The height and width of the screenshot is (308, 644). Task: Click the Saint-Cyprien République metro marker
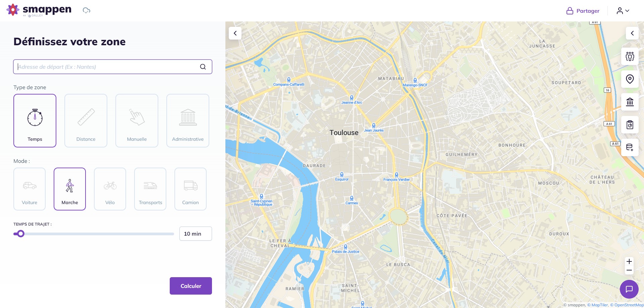point(261,196)
